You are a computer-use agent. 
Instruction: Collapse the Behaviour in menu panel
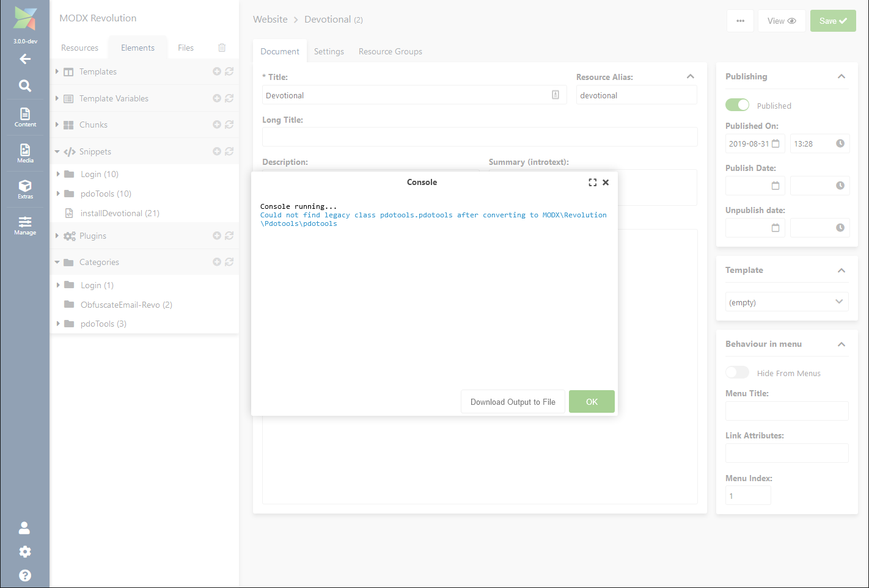[842, 344]
